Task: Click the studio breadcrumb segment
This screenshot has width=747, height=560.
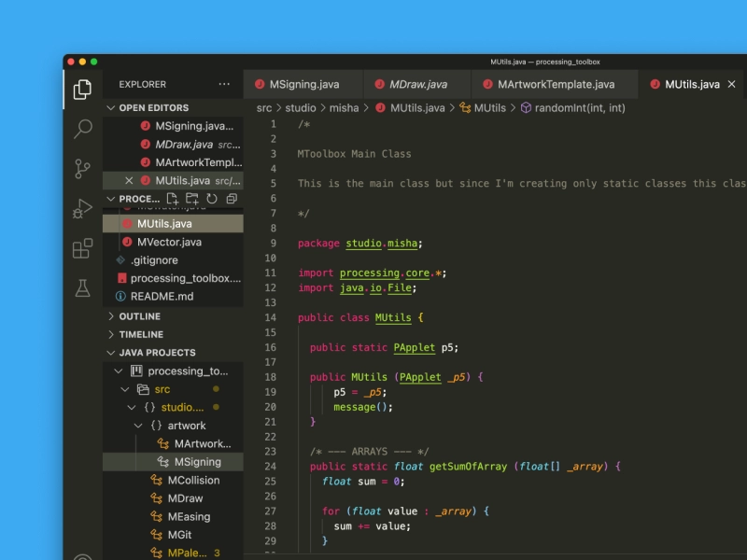Action: click(300, 108)
